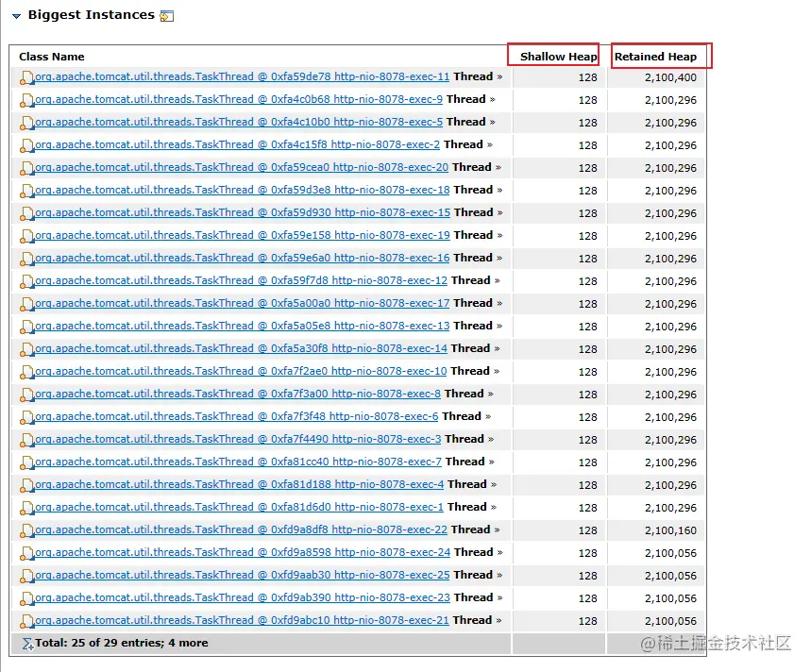Image resolution: width=811 pixels, height=672 pixels.
Task: Collapse the Biggest Instances section
Action: 17,16
